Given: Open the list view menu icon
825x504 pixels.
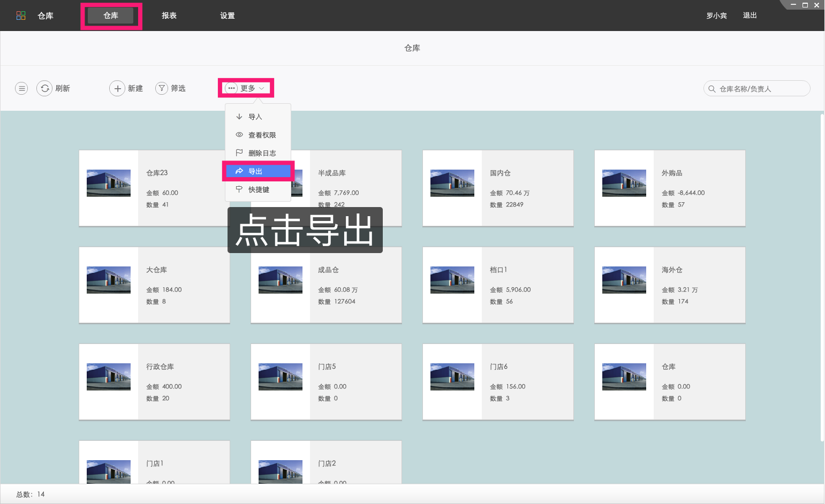Looking at the screenshot, I should pos(21,88).
